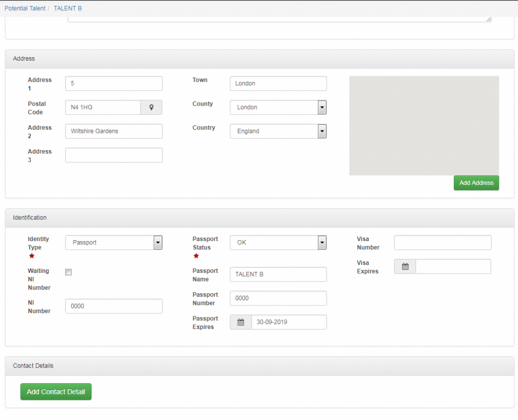Expand the County dropdown

[x=322, y=107]
